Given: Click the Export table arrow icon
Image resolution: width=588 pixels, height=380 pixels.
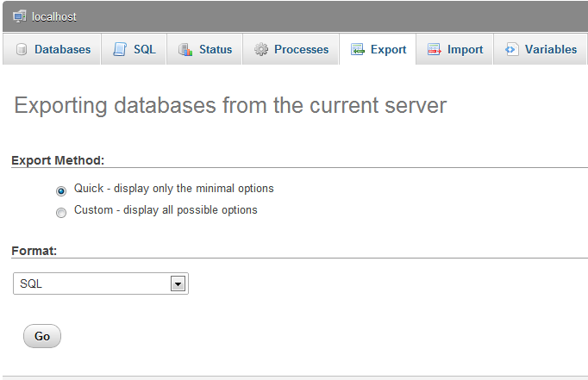Looking at the screenshot, I should tap(358, 49).
